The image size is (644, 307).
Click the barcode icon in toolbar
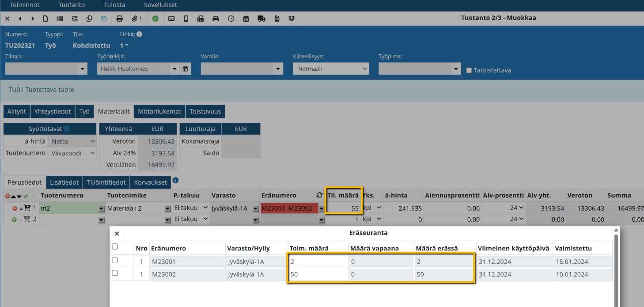pos(59,19)
